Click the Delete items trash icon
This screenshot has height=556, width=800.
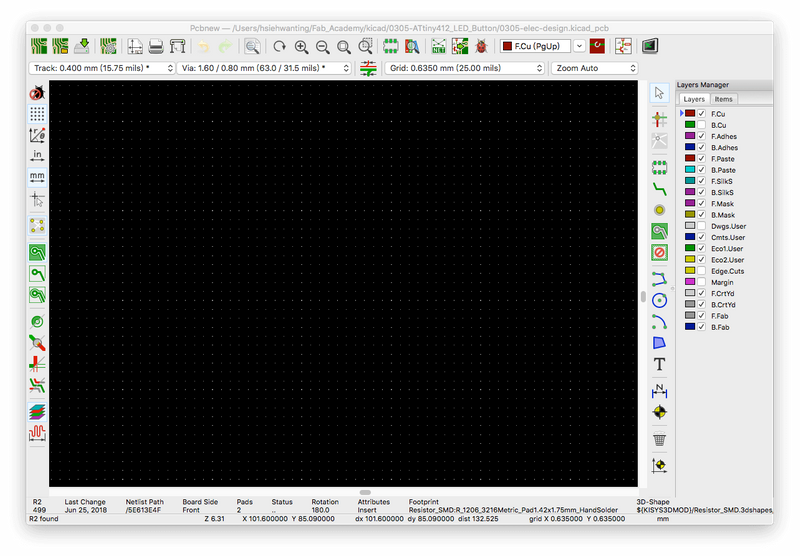point(659,438)
